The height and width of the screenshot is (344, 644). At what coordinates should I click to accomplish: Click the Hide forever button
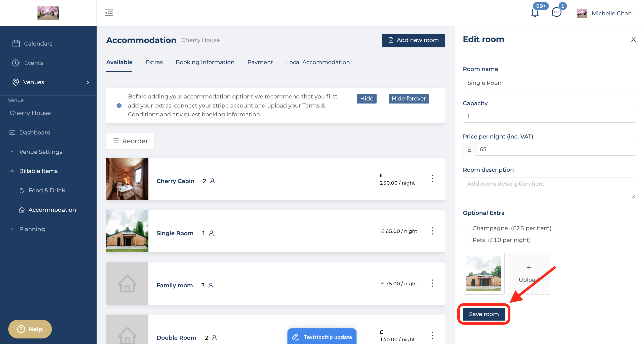409,98
